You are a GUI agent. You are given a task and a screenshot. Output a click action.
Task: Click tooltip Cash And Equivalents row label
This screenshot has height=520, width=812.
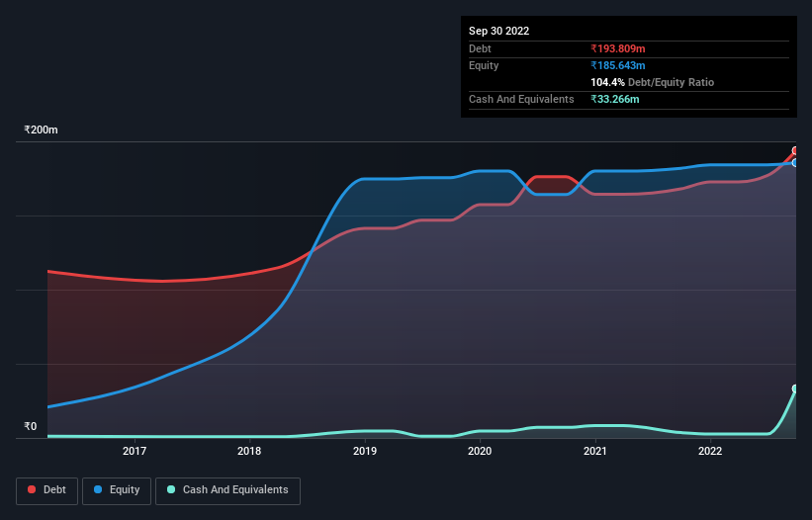coord(521,99)
